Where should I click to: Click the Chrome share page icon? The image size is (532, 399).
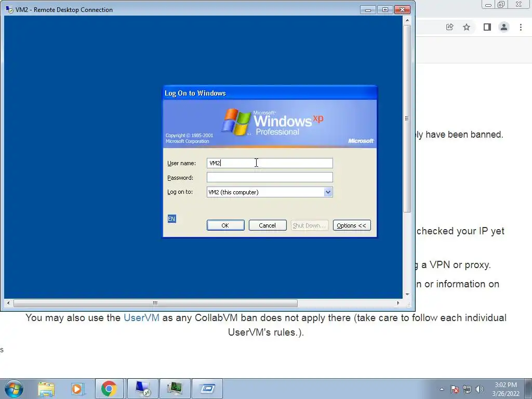click(x=449, y=27)
